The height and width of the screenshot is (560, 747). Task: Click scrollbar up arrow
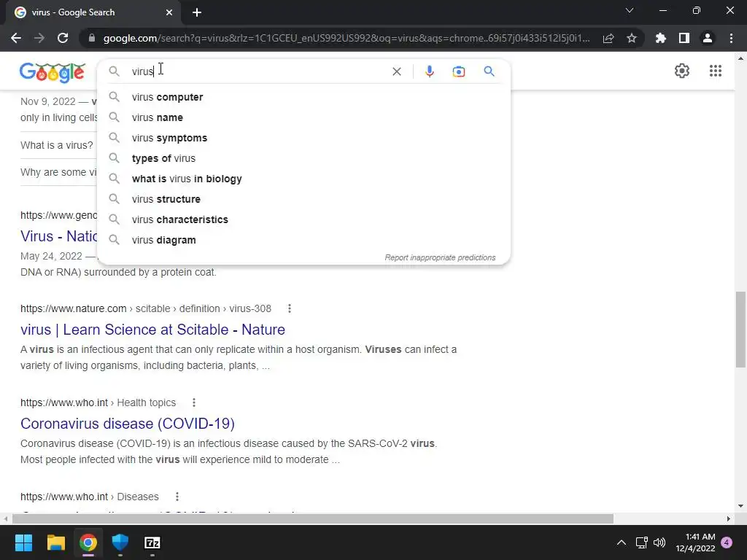click(x=740, y=58)
